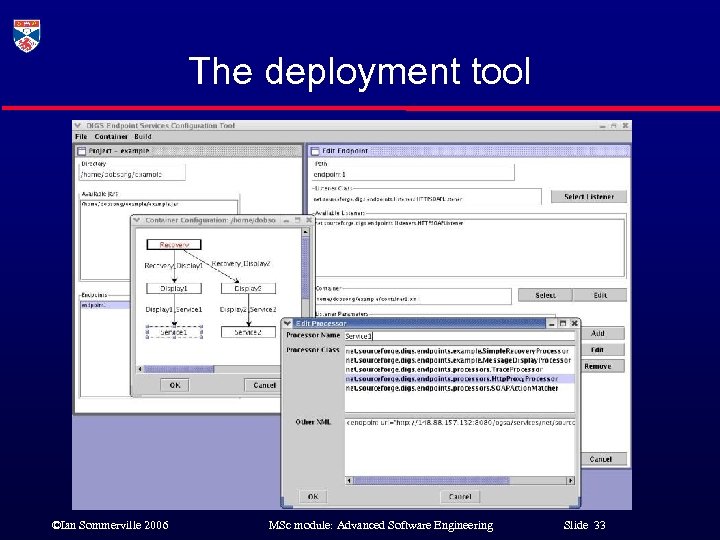Screen dimensions: 720x540
Task: Click OK in Edit Processor dialog
Action: point(313,496)
